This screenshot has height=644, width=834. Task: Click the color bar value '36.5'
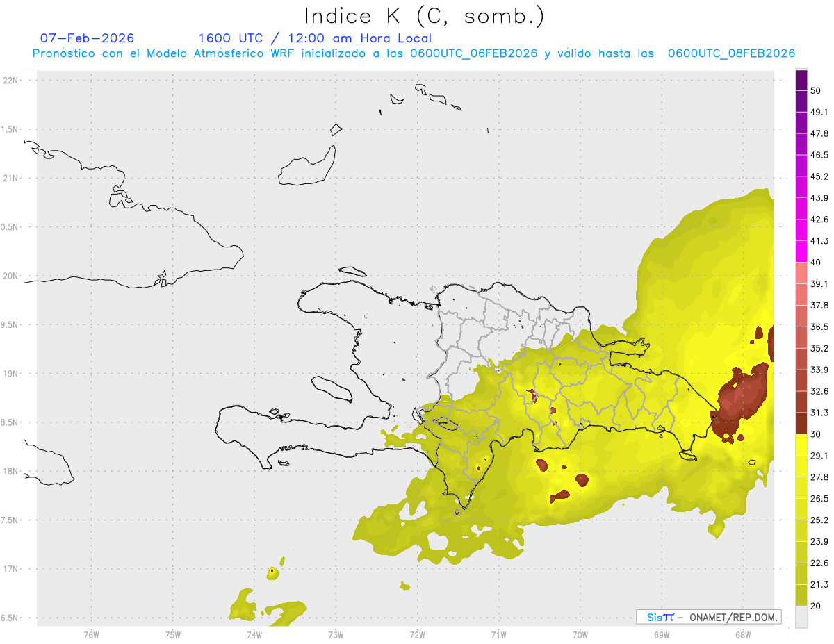819,327
